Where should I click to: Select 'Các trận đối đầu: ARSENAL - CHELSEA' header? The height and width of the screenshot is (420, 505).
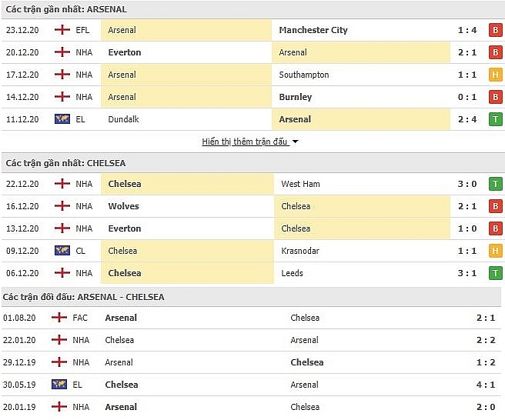click(83, 297)
